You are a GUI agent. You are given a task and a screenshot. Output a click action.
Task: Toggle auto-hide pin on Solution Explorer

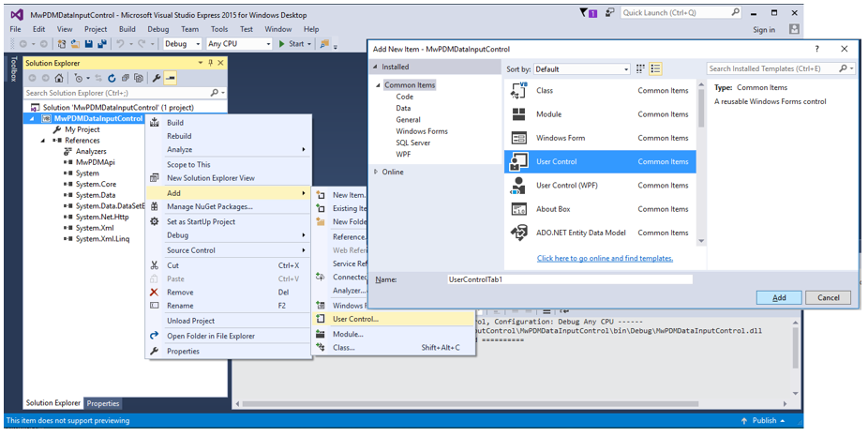tap(210, 63)
